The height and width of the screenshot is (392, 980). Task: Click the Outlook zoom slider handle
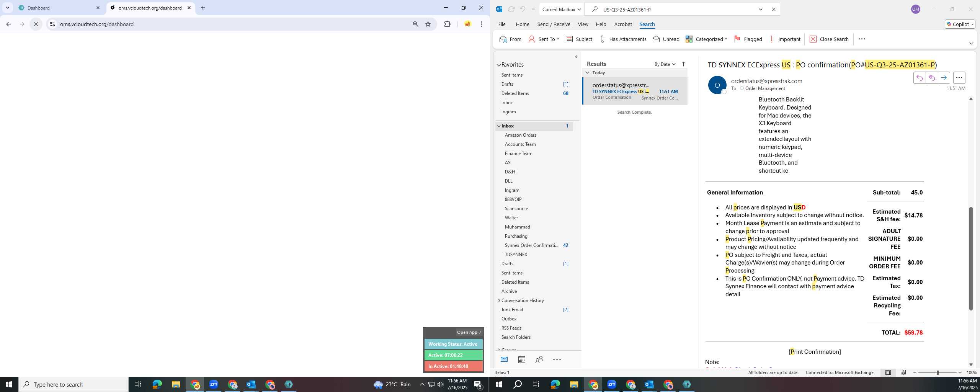[938, 372]
